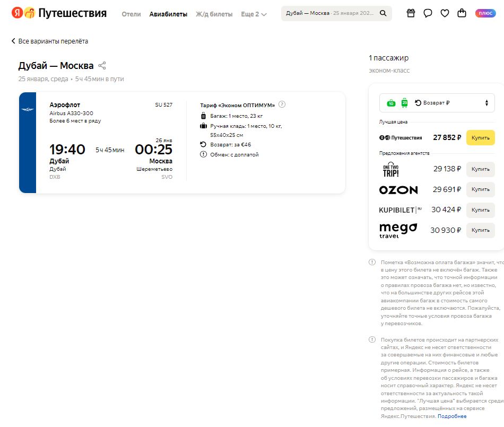The height and width of the screenshot is (427, 504).
Task: Click the эконом-класс label
Action: coord(389,71)
